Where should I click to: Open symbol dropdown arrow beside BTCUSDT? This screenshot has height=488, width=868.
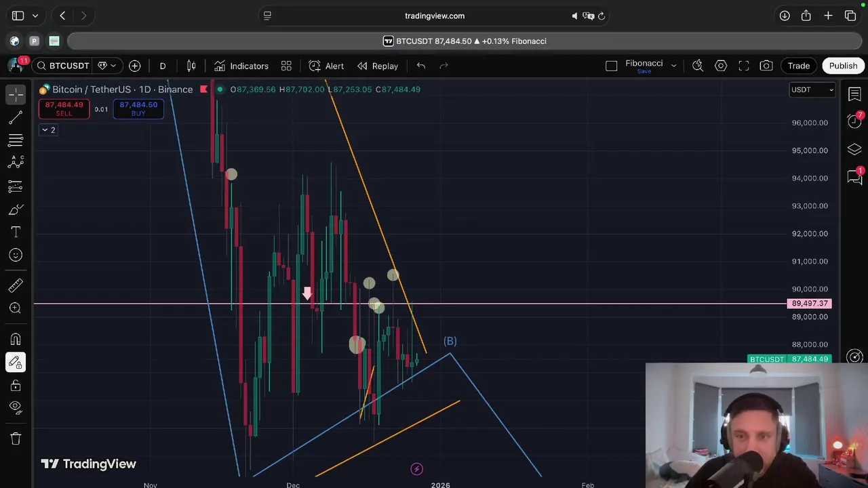pyautogui.click(x=113, y=66)
